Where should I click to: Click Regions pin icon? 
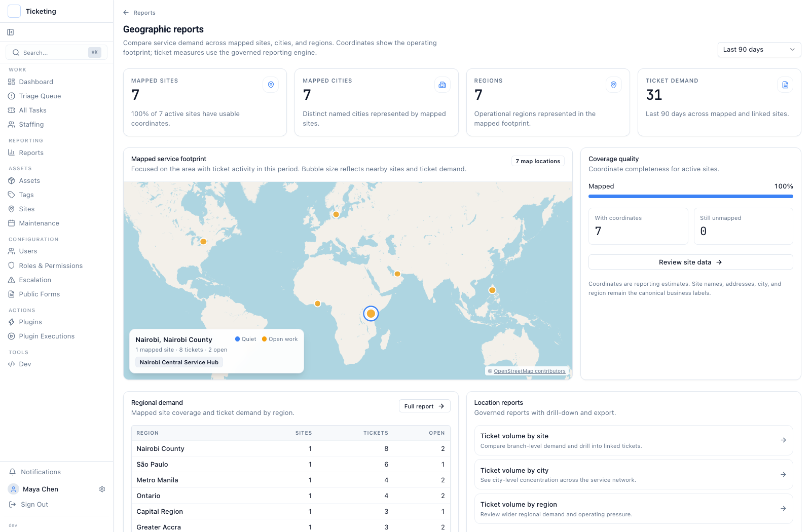613,85
